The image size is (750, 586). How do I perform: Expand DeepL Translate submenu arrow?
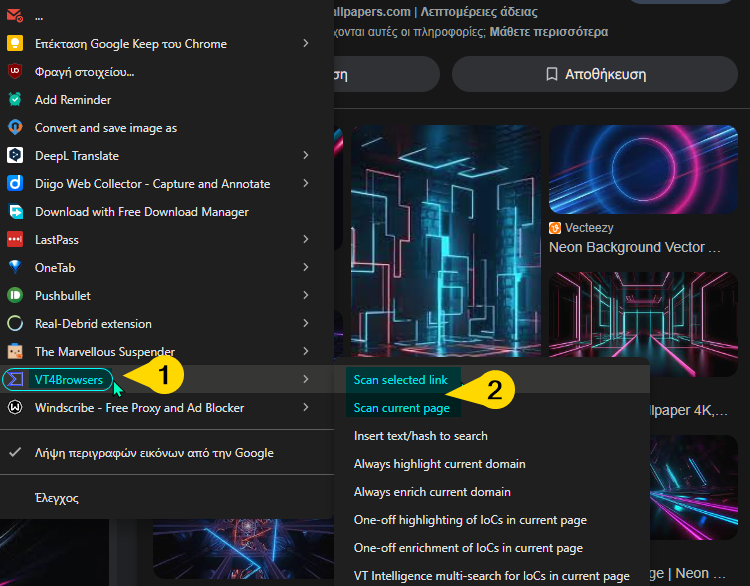click(x=306, y=155)
